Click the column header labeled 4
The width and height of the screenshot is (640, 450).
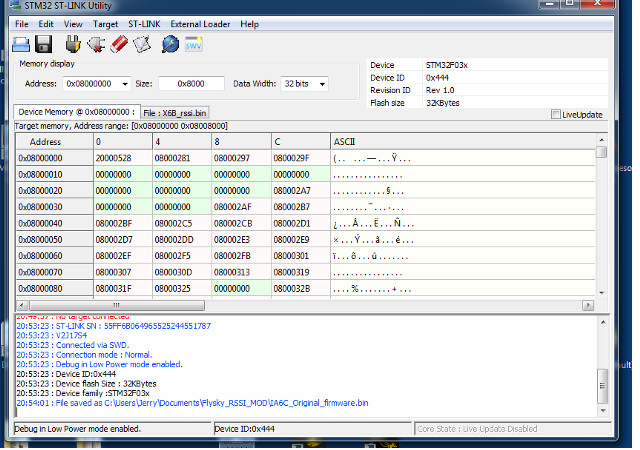182,142
